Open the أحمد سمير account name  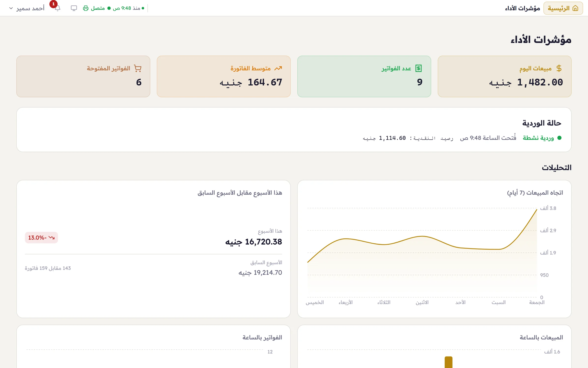(30, 8)
